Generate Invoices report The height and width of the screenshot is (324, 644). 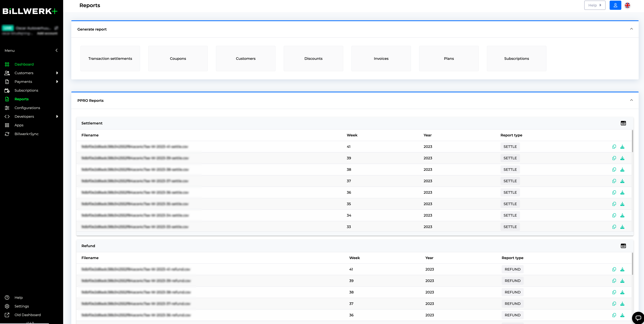(x=381, y=58)
